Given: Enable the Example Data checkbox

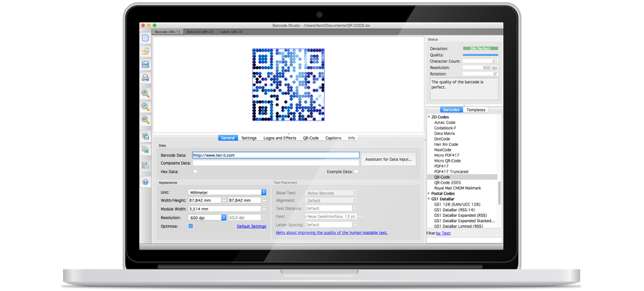Looking at the screenshot, I should tap(356, 171).
